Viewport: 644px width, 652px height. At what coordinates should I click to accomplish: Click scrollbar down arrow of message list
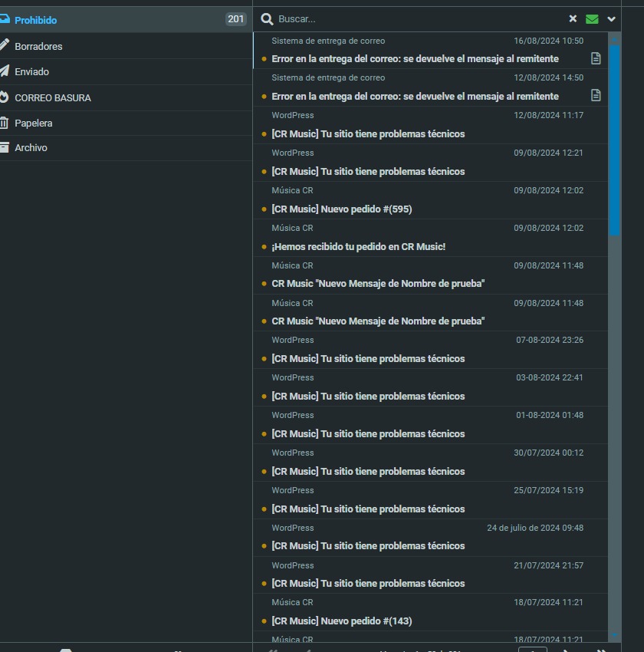[614, 635]
